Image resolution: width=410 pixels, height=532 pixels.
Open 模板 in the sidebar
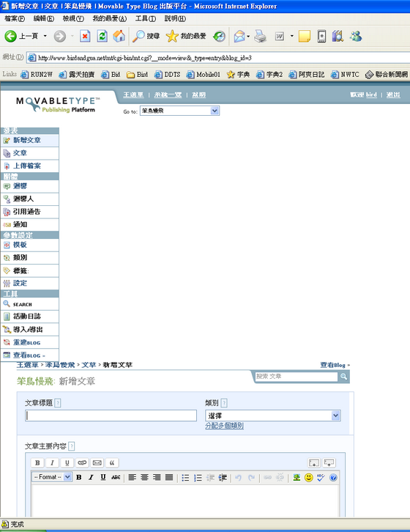pyautogui.click(x=29, y=245)
